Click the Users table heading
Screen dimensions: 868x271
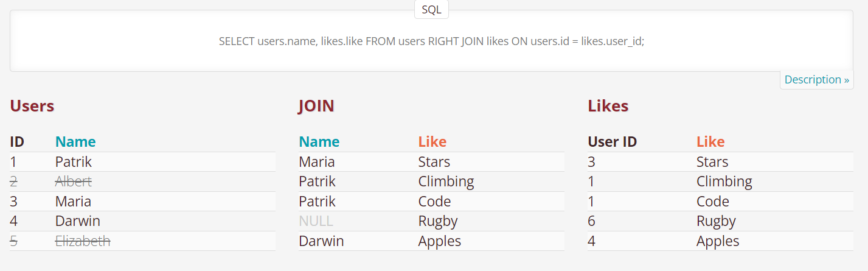click(x=32, y=106)
